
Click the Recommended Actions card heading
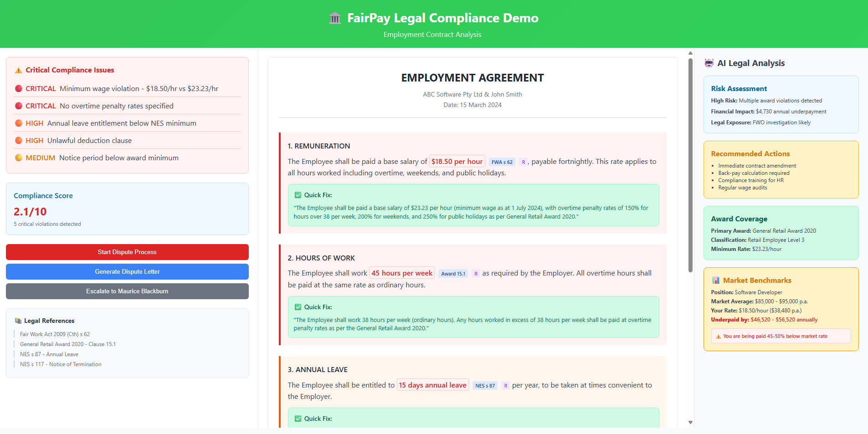[750, 154]
